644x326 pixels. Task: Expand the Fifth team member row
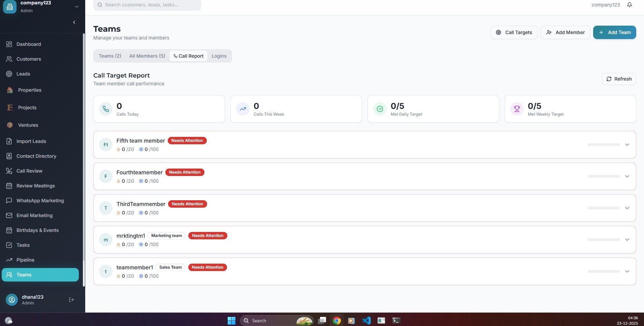click(627, 145)
